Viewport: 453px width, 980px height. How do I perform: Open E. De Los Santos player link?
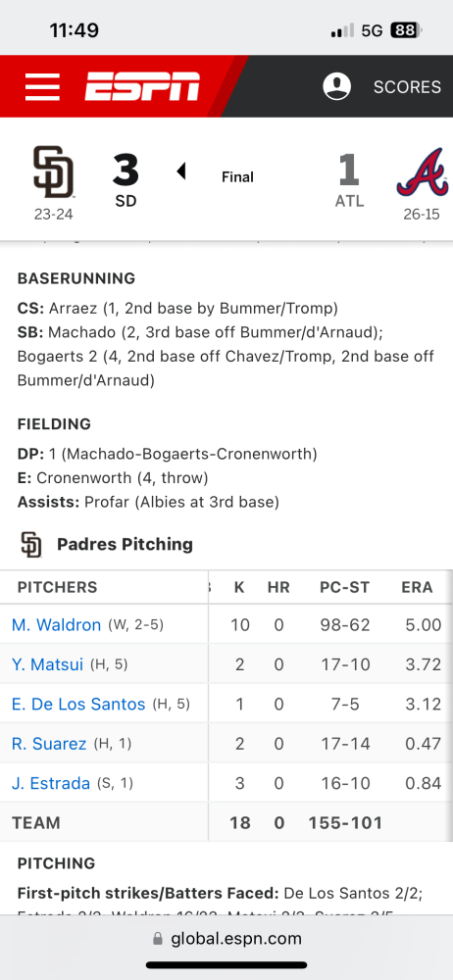78,705
